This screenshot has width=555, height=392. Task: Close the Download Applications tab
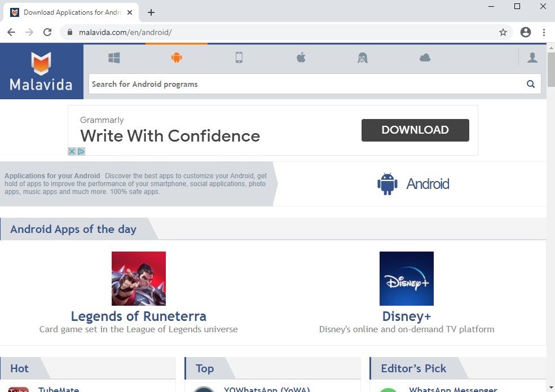[130, 12]
